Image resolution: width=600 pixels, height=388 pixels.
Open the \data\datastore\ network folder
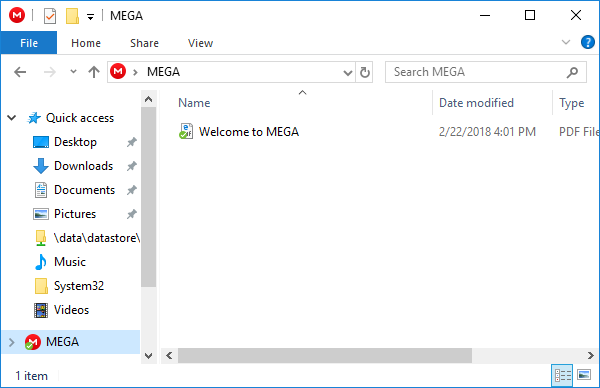[96, 238]
